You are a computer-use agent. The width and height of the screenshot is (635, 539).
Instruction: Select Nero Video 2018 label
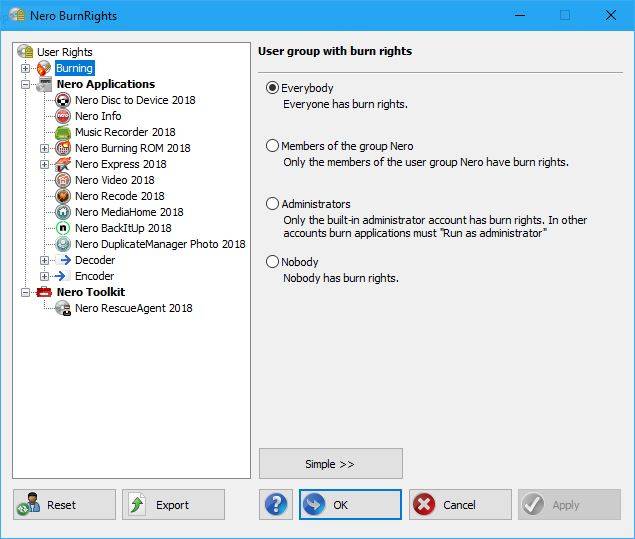(115, 180)
